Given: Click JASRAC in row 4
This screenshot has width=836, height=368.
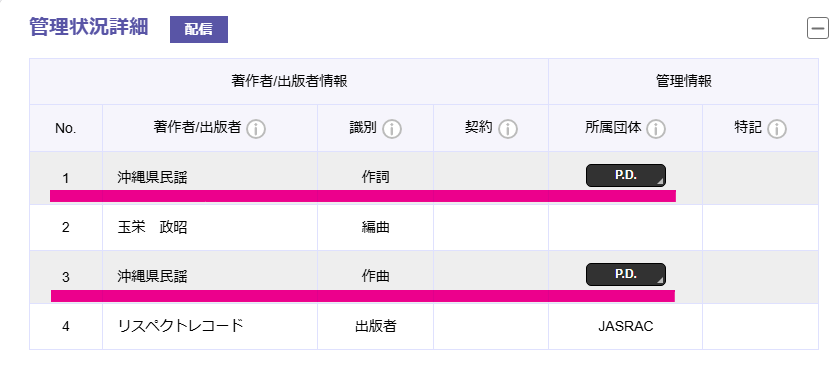Looking at the screenshot, I should (626, 326).
